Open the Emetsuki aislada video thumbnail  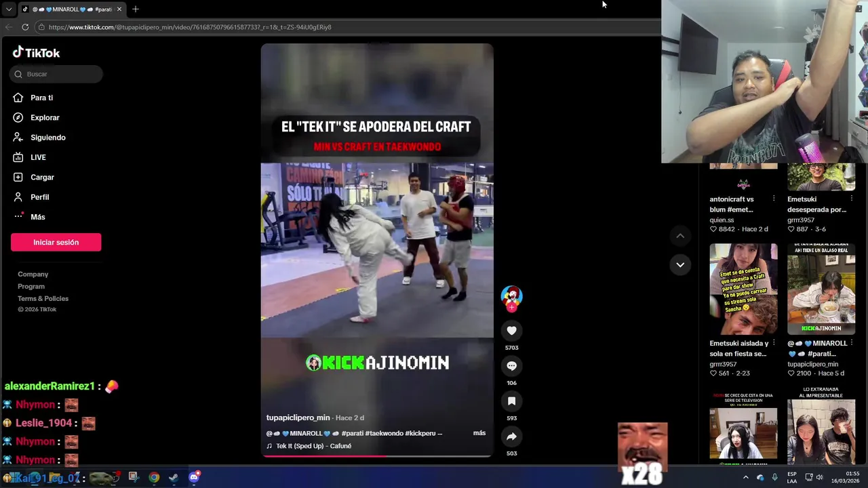(743, 289)
